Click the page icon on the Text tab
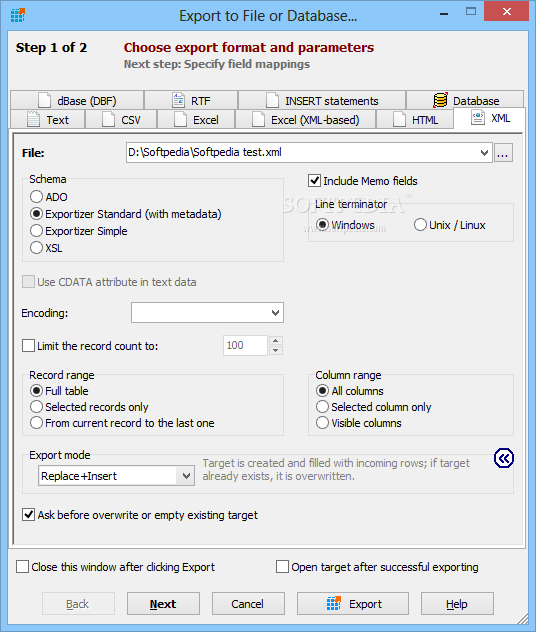 [x=33, y=119]
